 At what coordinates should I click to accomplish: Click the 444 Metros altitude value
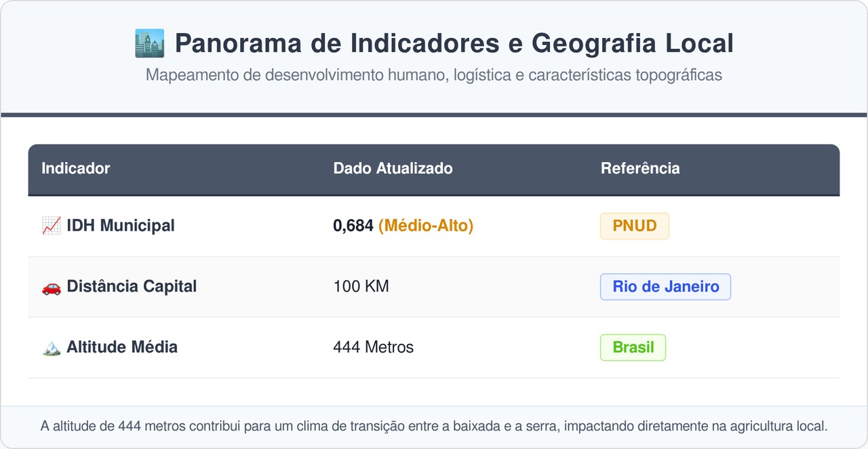tap(373, 348)
